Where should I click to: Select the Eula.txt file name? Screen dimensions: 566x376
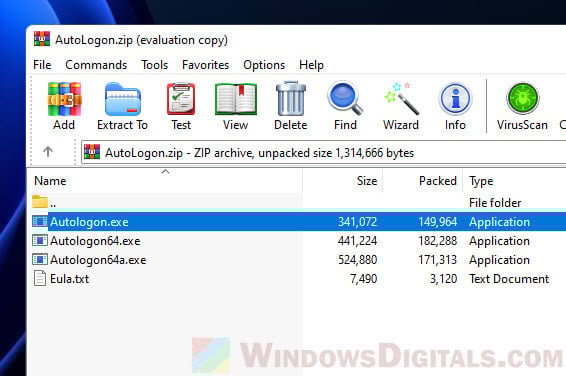(70, 279)
